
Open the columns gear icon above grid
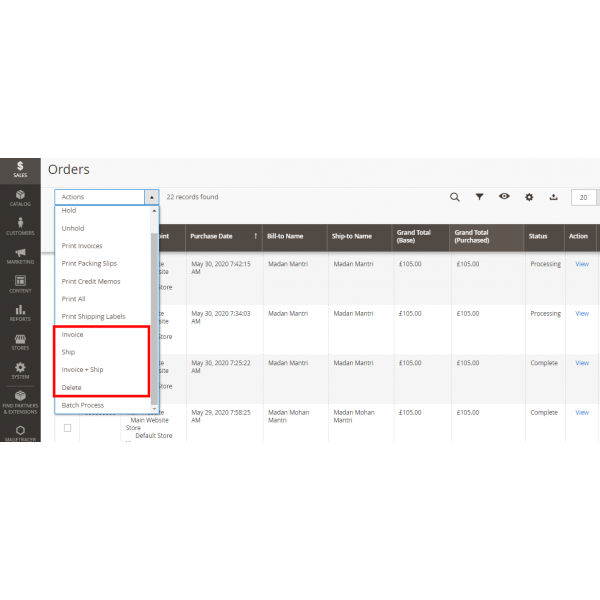coord(529,197)
